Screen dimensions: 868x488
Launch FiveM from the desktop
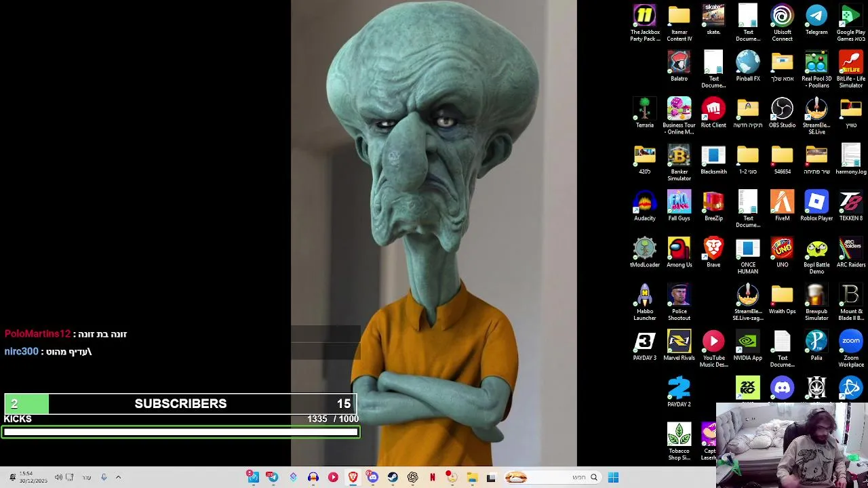[782, 206]
